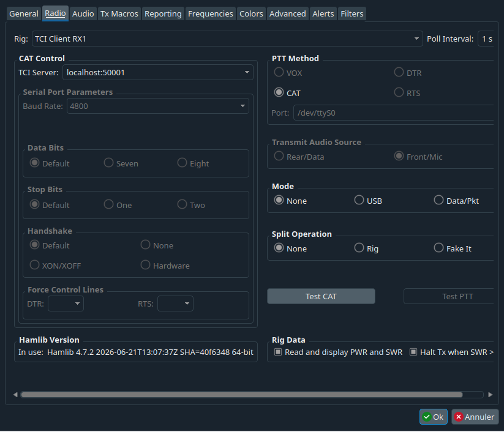
Task: Select Default handshake
Action: tap(50, 245)
